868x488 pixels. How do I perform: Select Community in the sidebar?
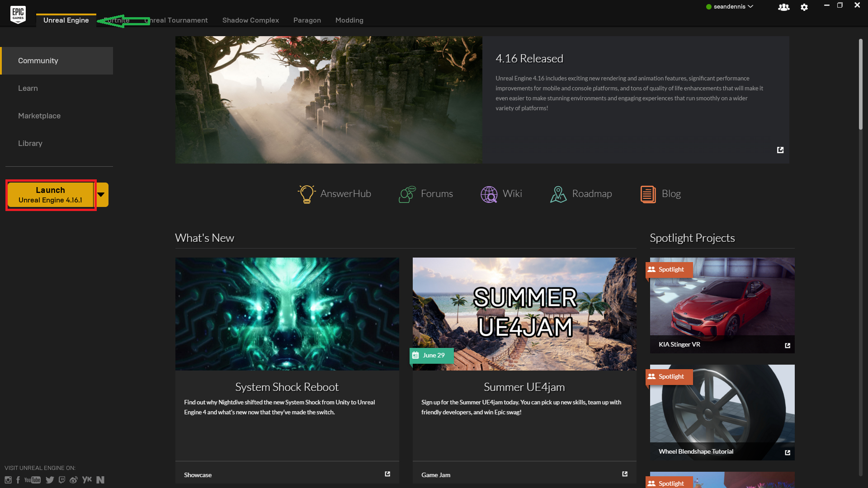(57, 61)
